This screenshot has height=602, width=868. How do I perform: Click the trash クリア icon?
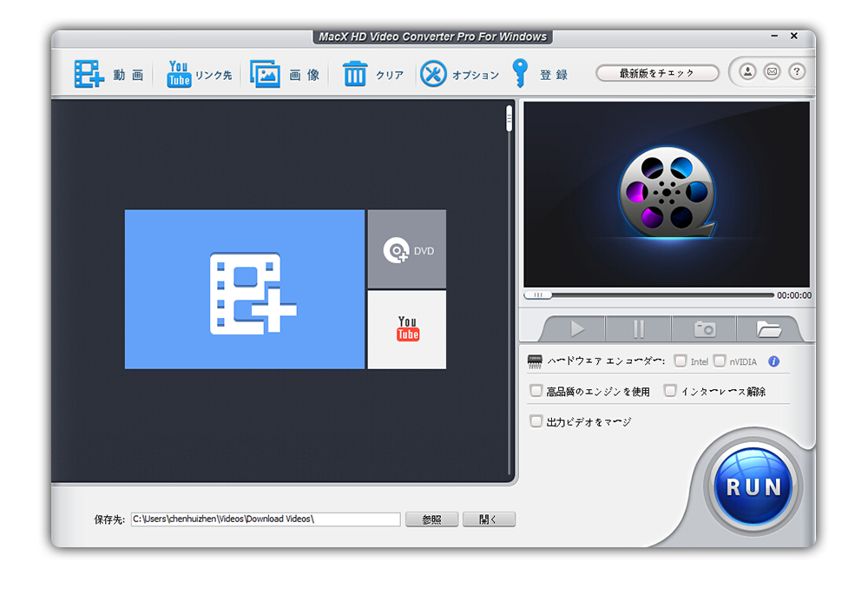[355, 74]
